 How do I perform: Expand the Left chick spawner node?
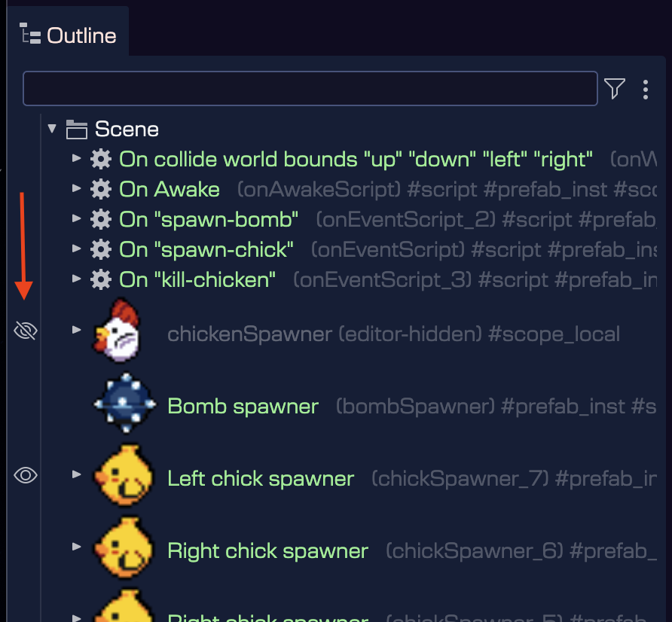point(76,474)
